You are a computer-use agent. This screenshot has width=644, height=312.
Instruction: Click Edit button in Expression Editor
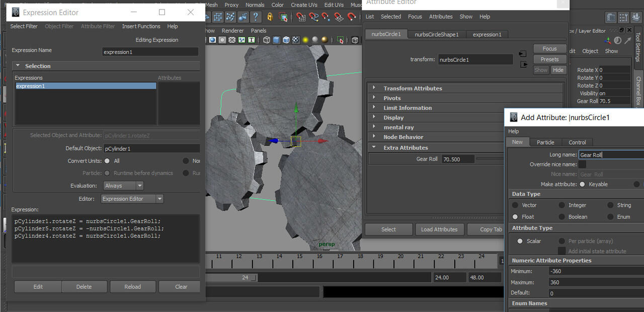tap(38, 287)
